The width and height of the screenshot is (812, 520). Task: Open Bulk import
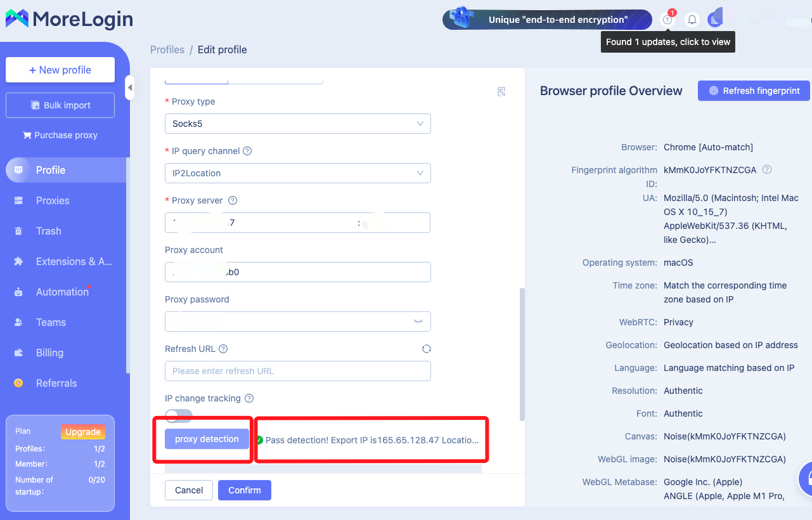[60, 105]
